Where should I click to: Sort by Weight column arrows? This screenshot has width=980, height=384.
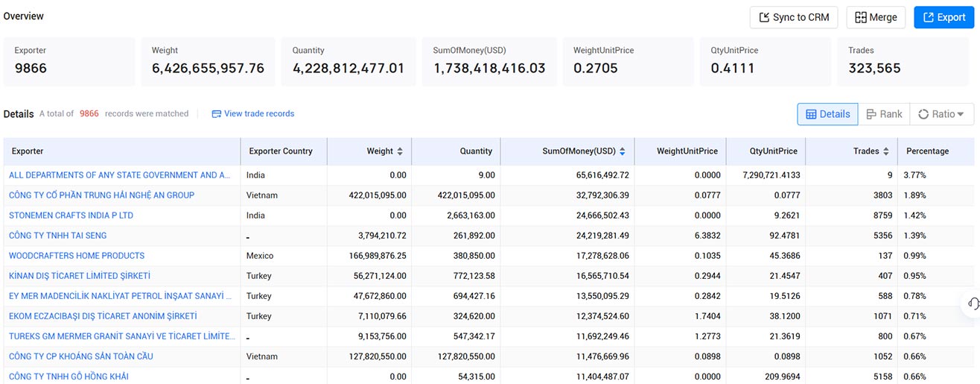[400, 151]
